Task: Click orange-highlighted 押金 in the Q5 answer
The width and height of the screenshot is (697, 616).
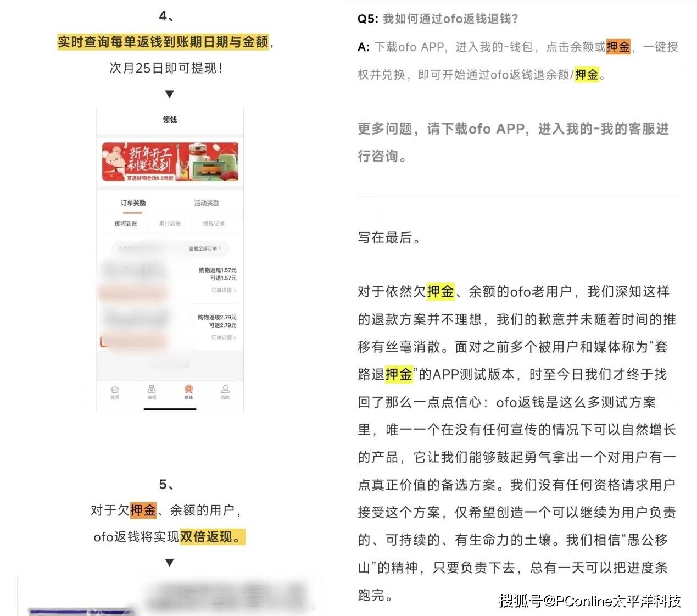Action: coord(618,47)
